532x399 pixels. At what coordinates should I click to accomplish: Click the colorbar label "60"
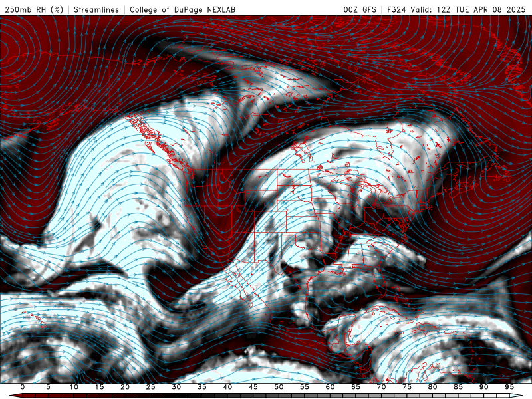[x=330, y=387]
